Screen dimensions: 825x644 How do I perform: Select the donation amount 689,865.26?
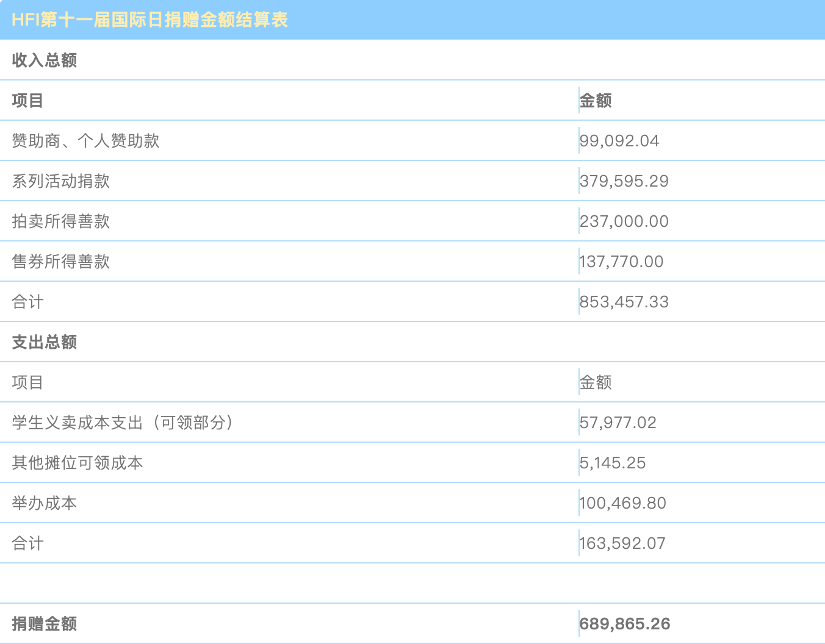625,624
